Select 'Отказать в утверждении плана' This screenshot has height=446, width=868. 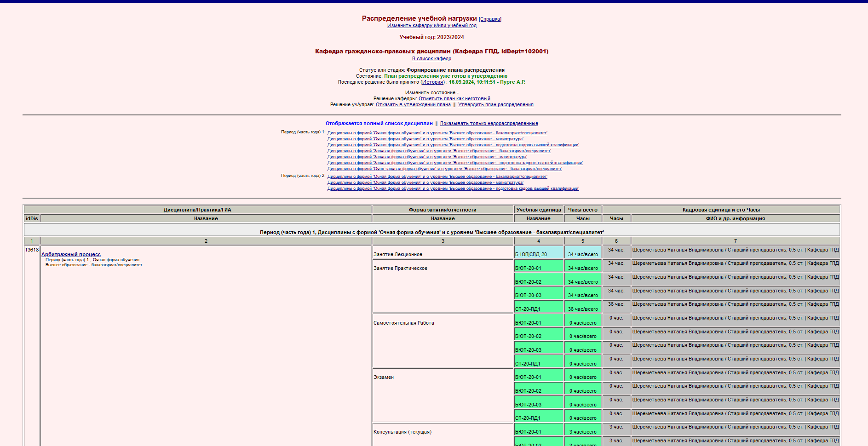point(413,105)
